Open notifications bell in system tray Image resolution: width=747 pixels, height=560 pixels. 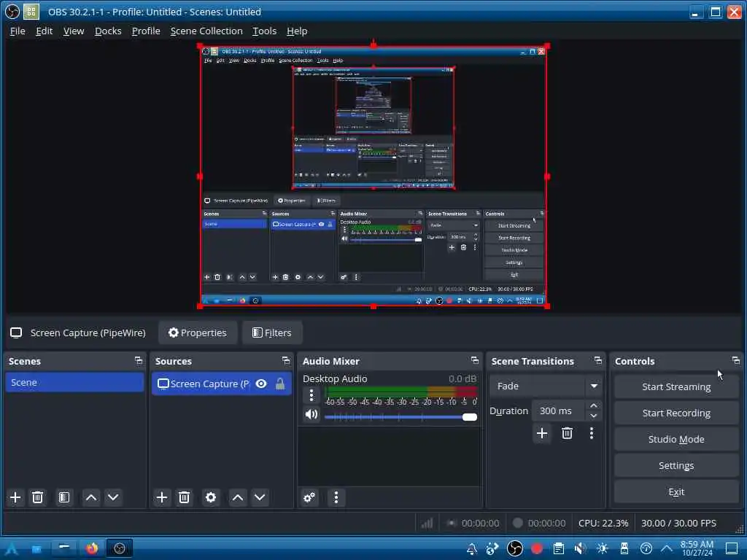pos(472,549)
